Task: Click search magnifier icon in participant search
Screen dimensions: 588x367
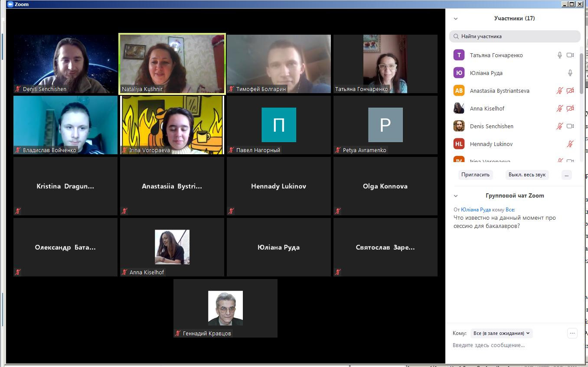Action: pyautogui.click(x=456, y=36)
